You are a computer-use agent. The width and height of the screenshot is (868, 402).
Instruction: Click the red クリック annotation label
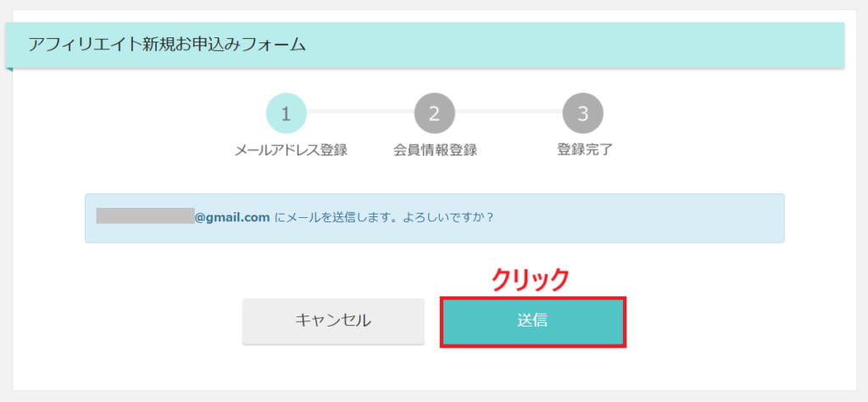(531, 279)
